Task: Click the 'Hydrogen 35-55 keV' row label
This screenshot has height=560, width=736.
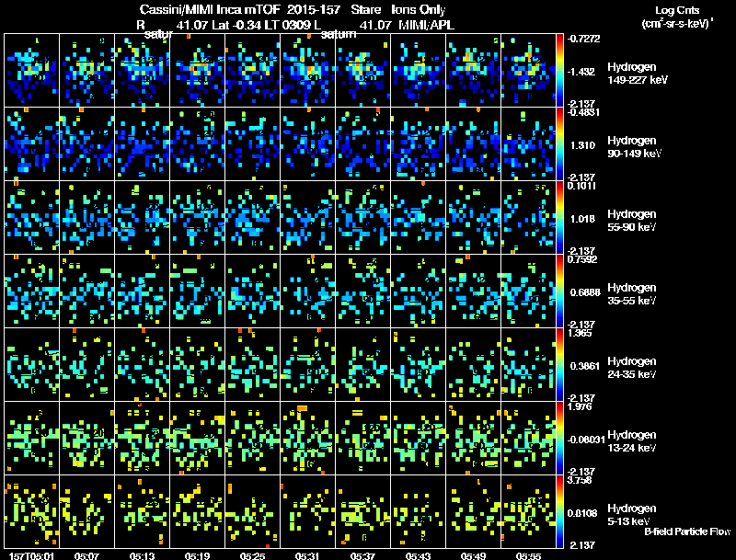Action: click(632, 294)
